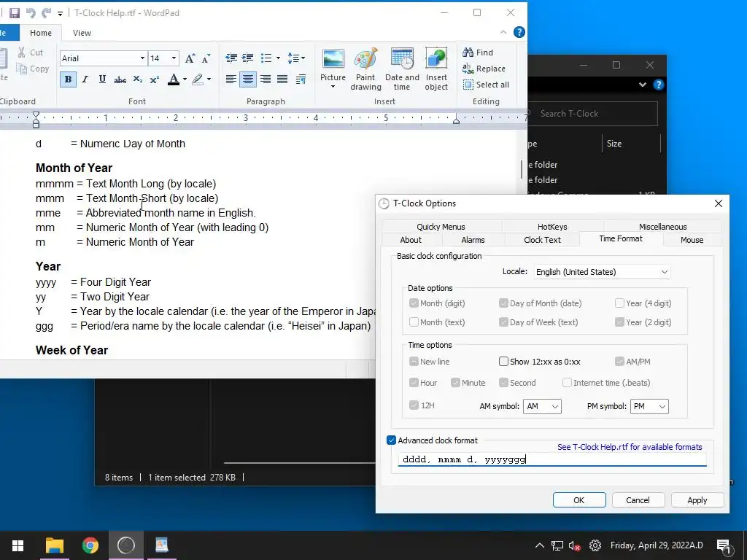Click the font color A swatch
Image resolution: width=747 pixels, height=560 pixels.
(x=174, y=79)
